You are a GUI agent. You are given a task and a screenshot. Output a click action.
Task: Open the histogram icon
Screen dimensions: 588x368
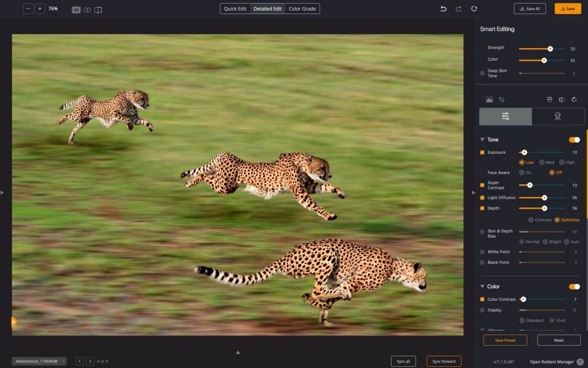(489, 100)
